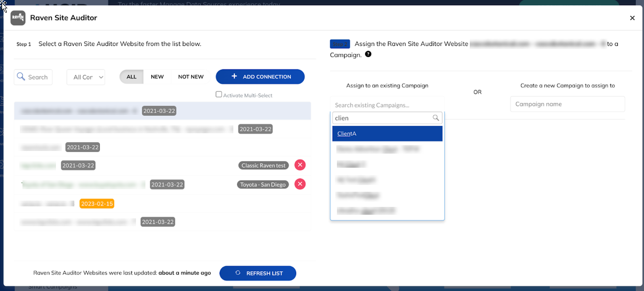Close the Raven Site Auditor dialog

(x=632, y=18)
